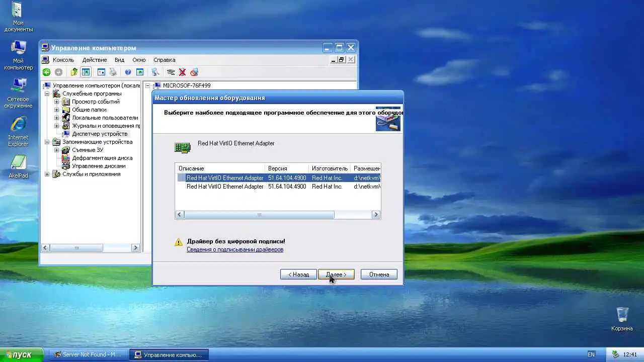
Task: Click the EN language indicator
Action: click(591, 354)
